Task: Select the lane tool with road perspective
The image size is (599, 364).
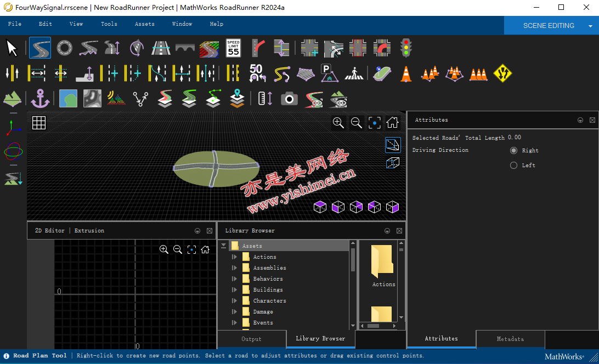Action: [161, 48]
